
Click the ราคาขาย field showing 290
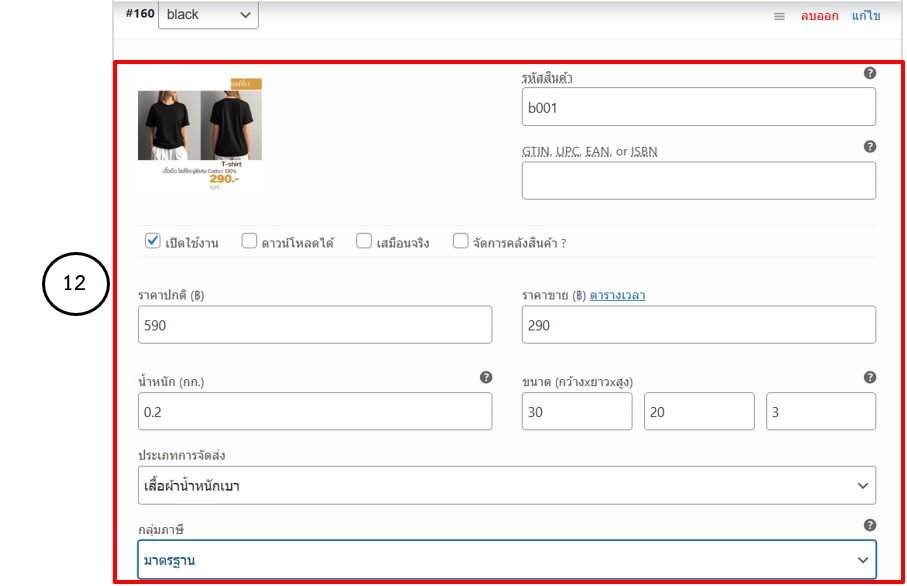pos(698,325)
